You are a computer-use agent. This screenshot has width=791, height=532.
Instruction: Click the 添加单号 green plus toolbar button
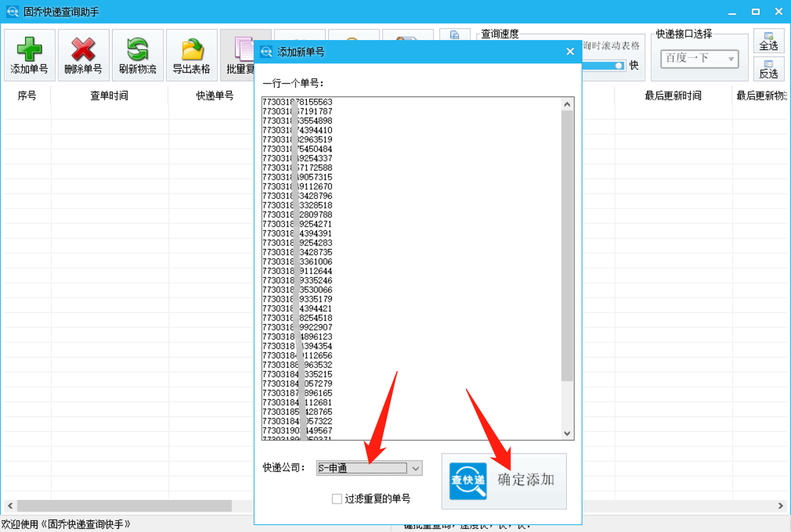tap(29, 55)
